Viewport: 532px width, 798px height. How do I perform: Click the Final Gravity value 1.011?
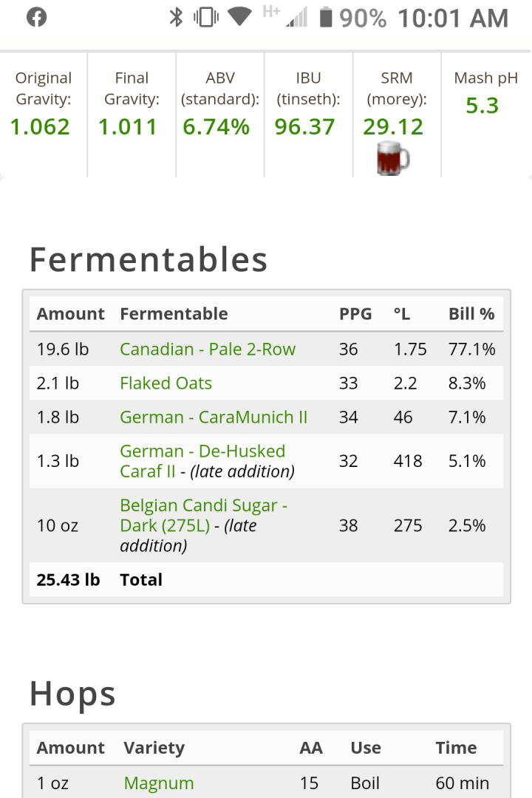(x=128, y=127)
